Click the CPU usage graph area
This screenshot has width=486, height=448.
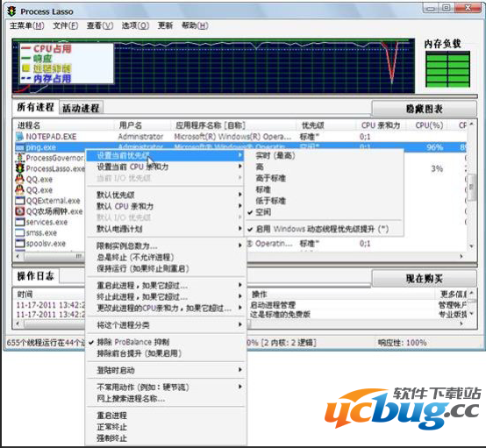click(x=213, y=66)
